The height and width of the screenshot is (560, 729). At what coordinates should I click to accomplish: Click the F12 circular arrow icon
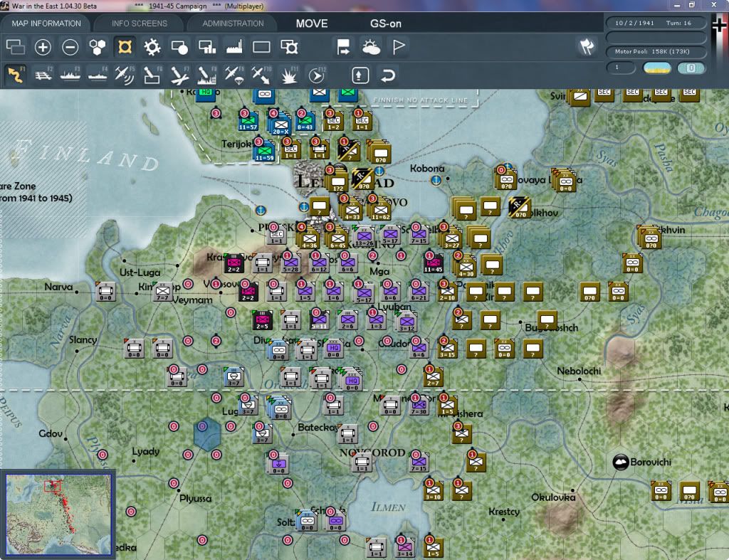point(317,75)
